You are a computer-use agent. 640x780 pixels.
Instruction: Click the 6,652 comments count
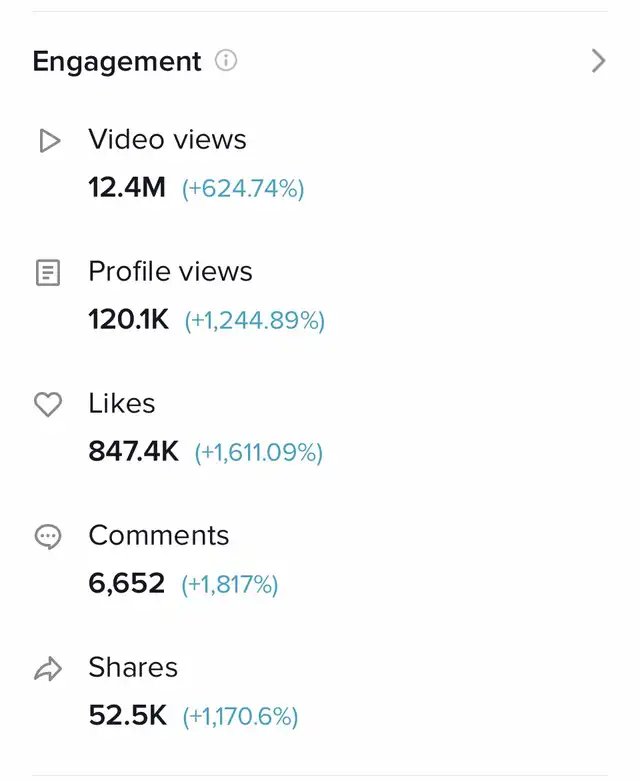(x=126, y=584)
